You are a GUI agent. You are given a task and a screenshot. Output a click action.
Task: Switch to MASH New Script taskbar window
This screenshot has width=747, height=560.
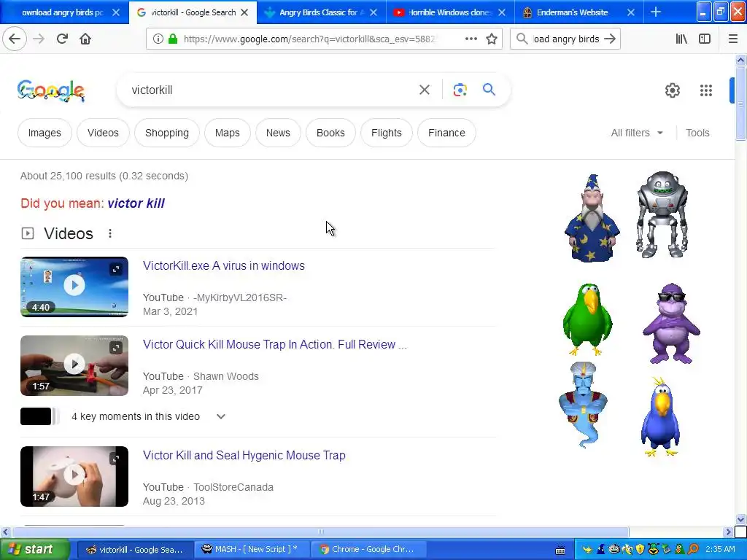pos(252,550)
